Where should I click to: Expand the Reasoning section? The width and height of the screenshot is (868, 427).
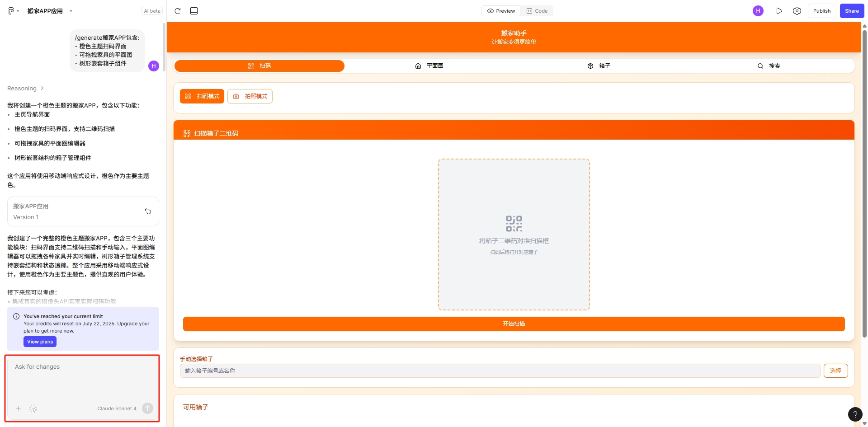[x=25, y=88]
